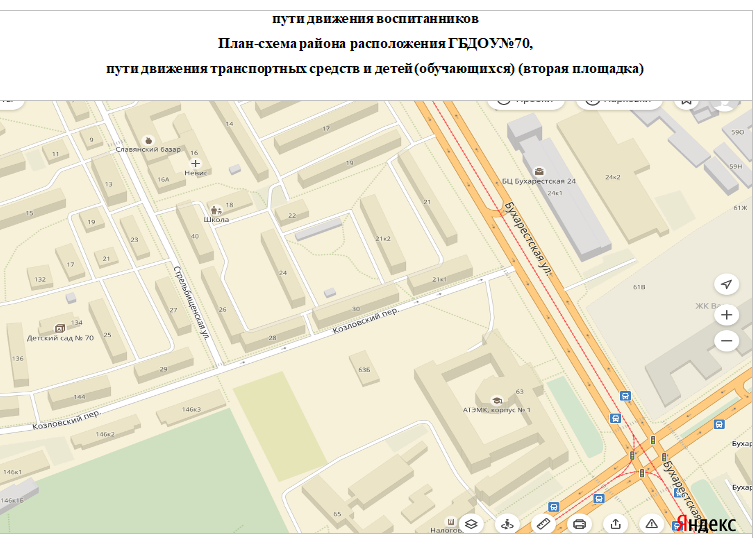Open the Яндекс logo link
This screenshot has height=538, width=753.
pos(706,524)
